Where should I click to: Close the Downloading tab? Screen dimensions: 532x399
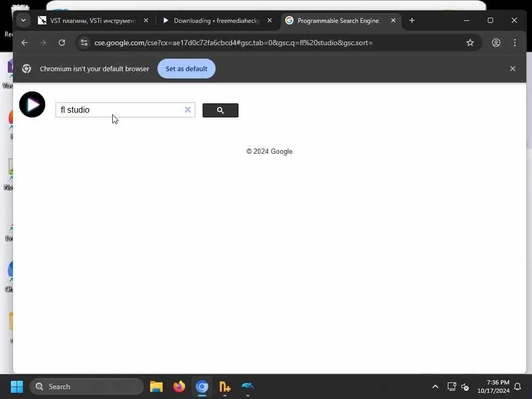click(270, 21)
